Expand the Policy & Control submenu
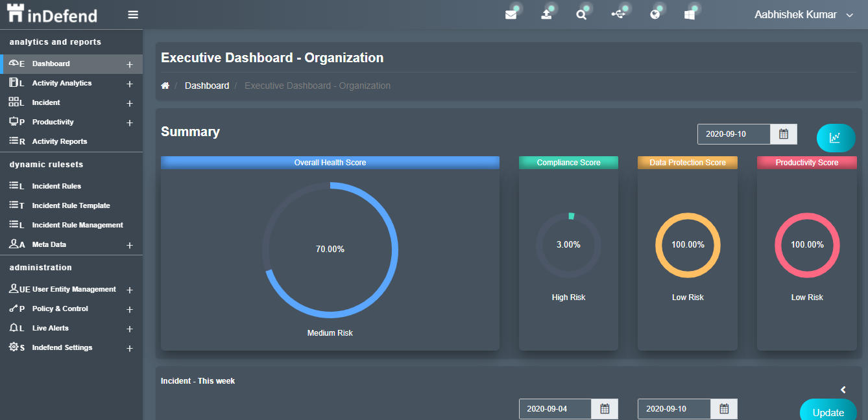The image size is (868, 420). (129, 310)
